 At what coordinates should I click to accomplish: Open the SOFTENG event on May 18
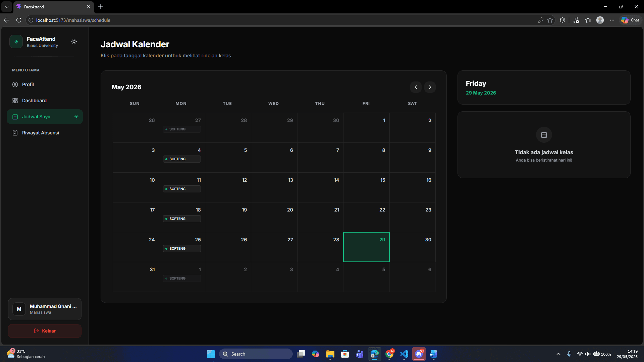click(x=182, y=219)
